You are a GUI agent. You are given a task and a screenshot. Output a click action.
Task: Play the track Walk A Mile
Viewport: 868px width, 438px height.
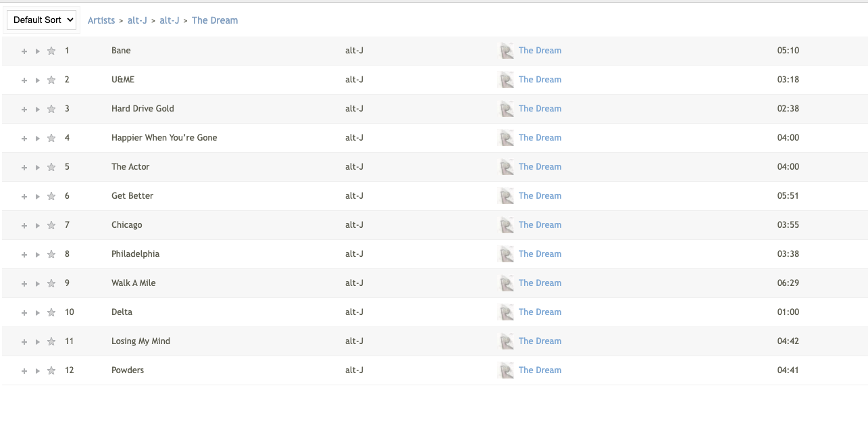coord(38,284)
